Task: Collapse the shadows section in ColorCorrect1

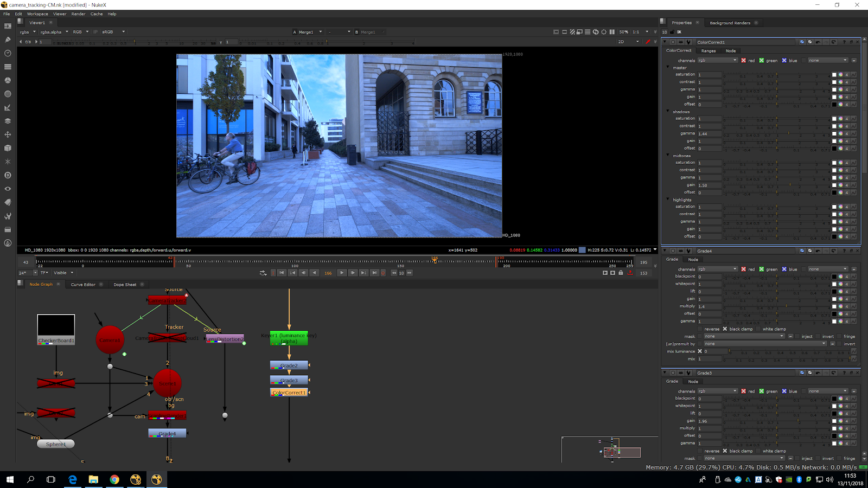Action: pyautogui.click(x=668, y=111)
